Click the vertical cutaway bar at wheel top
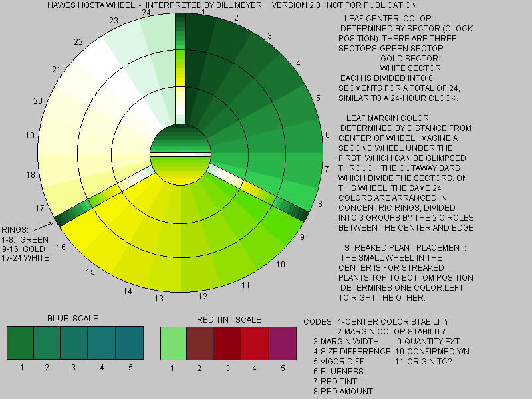The image size is (532, 399). [180, 66]
